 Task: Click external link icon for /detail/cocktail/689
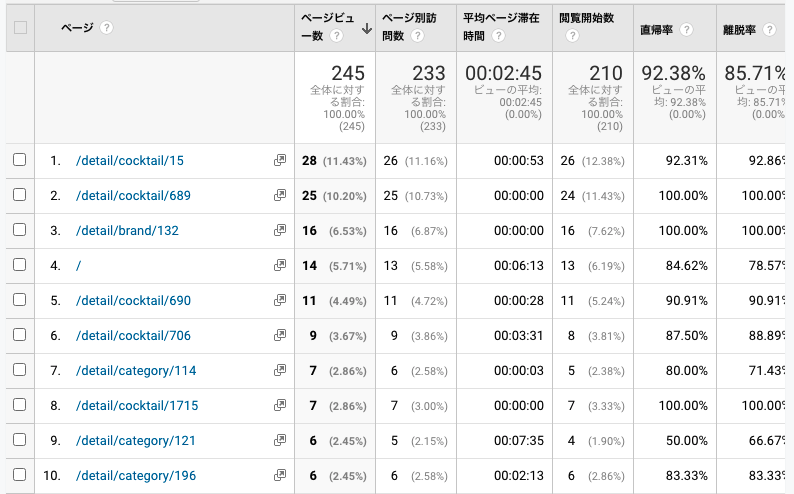pyautogui.click(x=280, y=195)
